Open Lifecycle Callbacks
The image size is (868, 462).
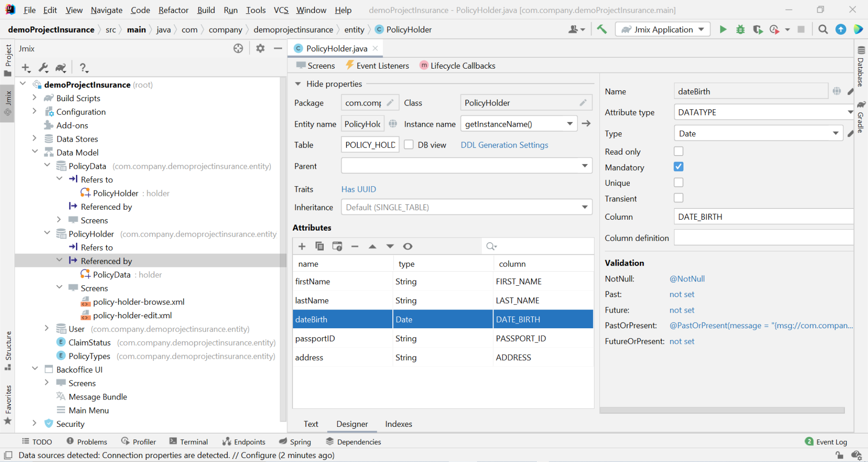point(457,66)
